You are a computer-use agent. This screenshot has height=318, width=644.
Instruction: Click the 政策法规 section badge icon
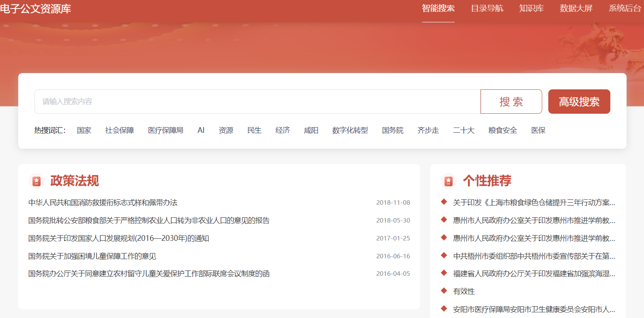point(36,181)
